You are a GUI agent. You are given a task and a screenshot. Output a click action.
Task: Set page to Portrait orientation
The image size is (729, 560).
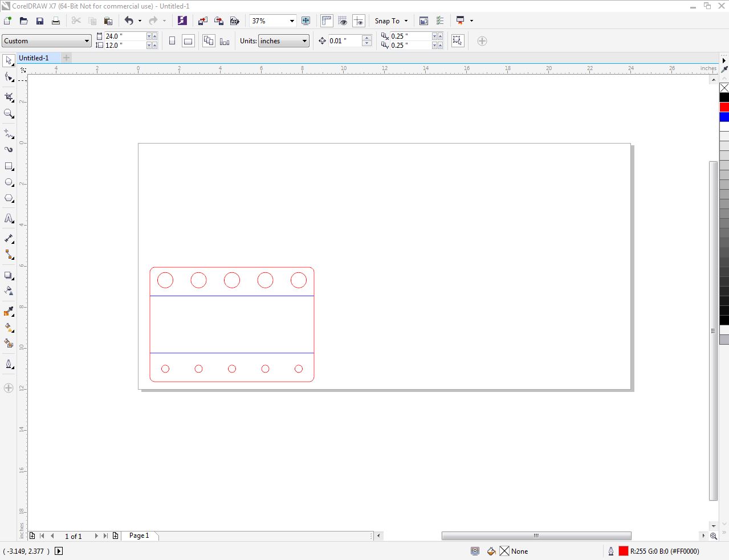click(172, 41)
